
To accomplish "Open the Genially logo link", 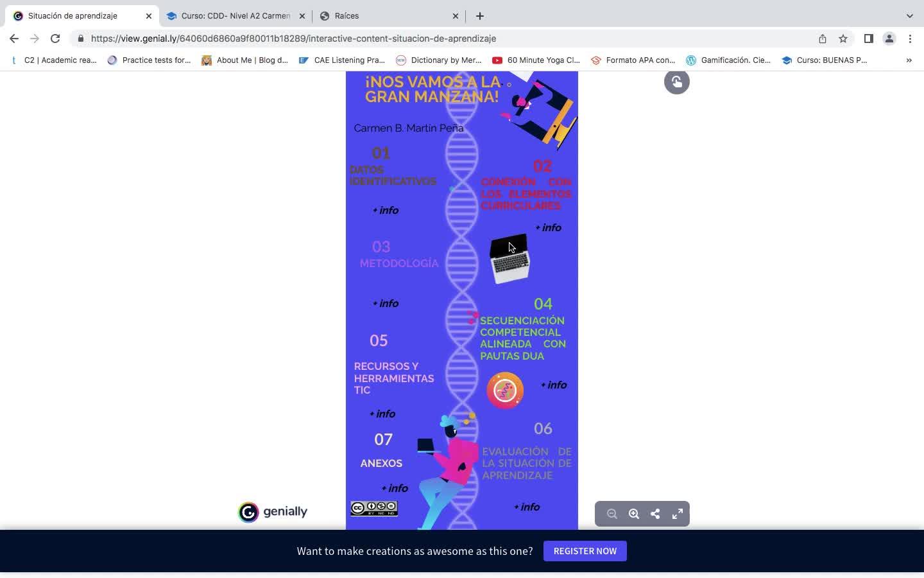I will coord(273,512).
